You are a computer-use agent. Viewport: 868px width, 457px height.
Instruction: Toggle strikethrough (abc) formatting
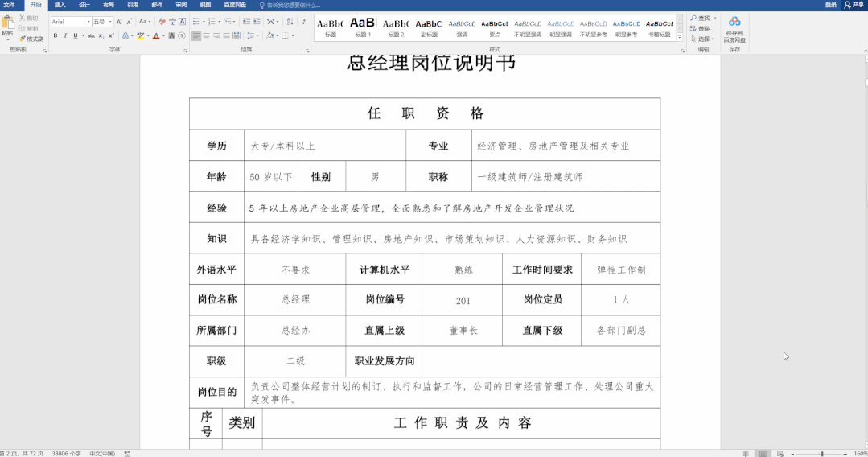point(92,35)
